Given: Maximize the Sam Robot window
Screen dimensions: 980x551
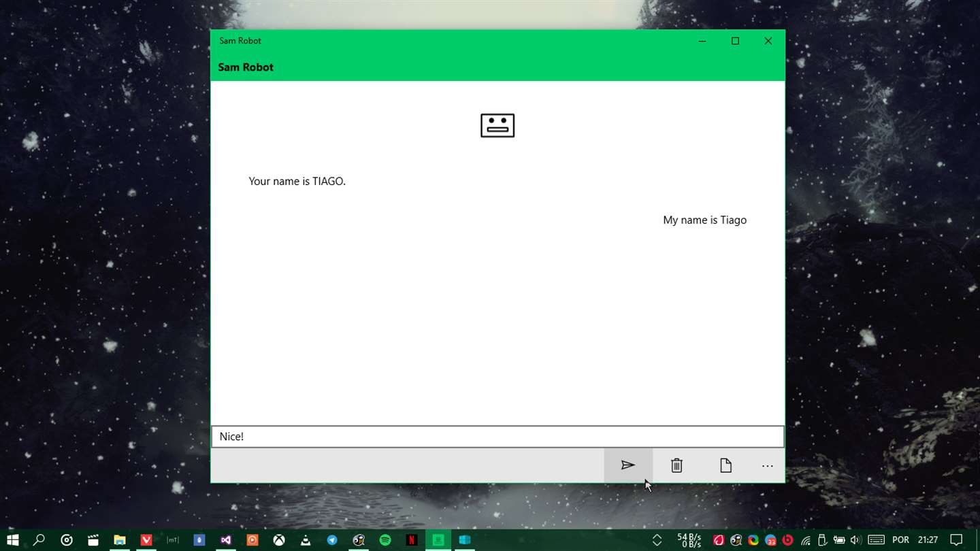Looking at the screenshot, I should point(735,41).
